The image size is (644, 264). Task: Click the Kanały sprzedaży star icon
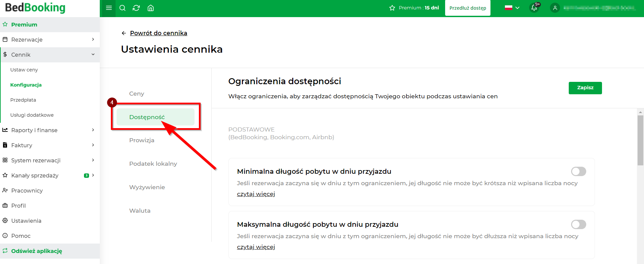click(x=5, y=175)
